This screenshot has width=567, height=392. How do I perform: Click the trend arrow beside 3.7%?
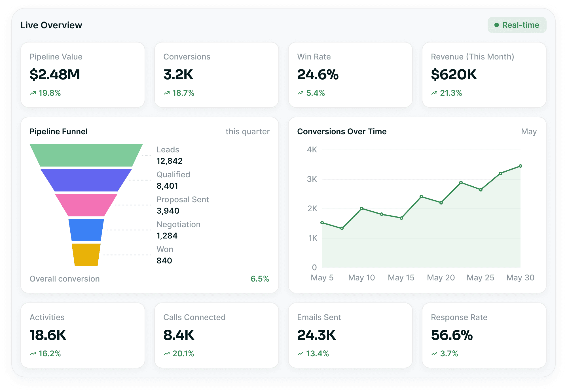coord(434,353)
